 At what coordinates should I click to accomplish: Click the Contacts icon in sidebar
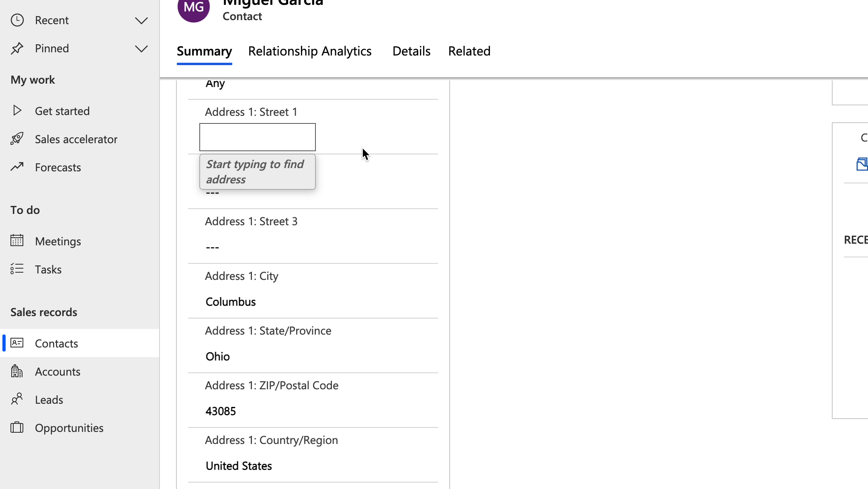[x=17, y=343]
